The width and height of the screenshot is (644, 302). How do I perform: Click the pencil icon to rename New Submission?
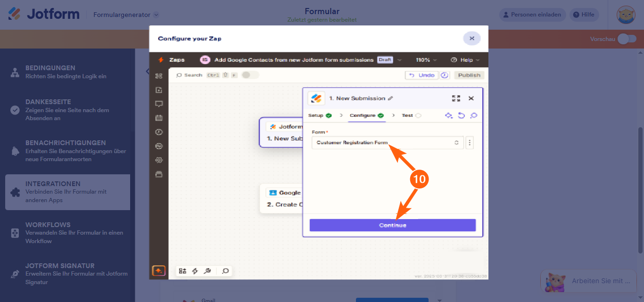point(390,98)
